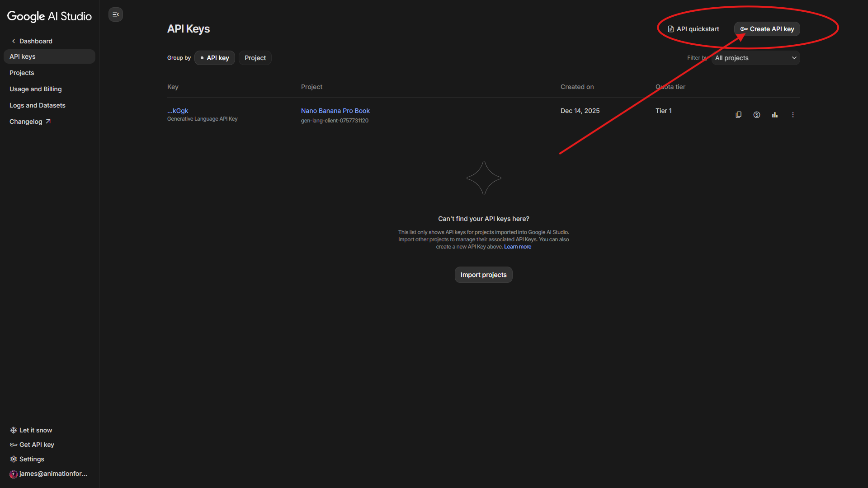The width and height of the screenshot is (868, 488).
Task: Open Logs and Datasets page
Action: [x=37, y=105]
